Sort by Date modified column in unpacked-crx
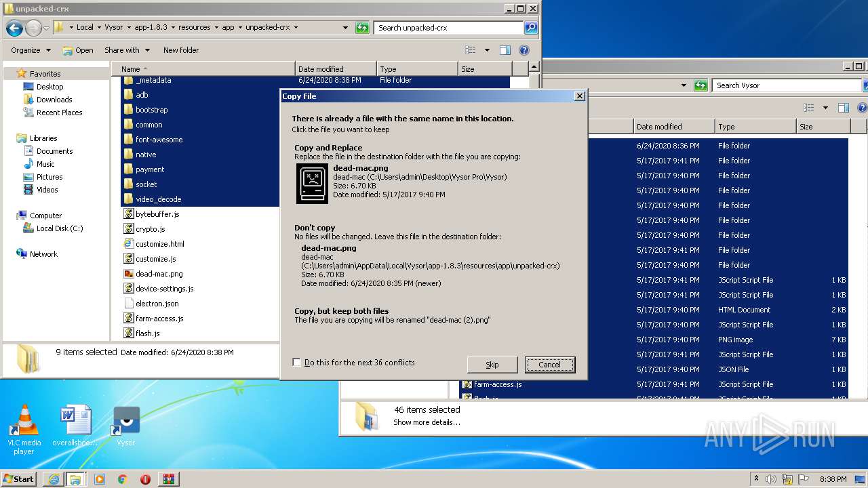Image resolution: width=868 pixels, height=488 pixels. click(336, 69)
